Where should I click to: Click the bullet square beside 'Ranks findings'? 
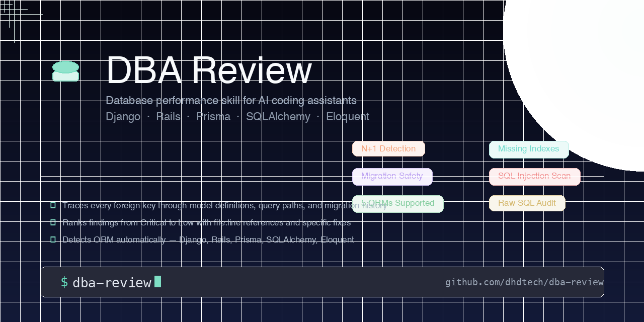click(x=53, y=222)
